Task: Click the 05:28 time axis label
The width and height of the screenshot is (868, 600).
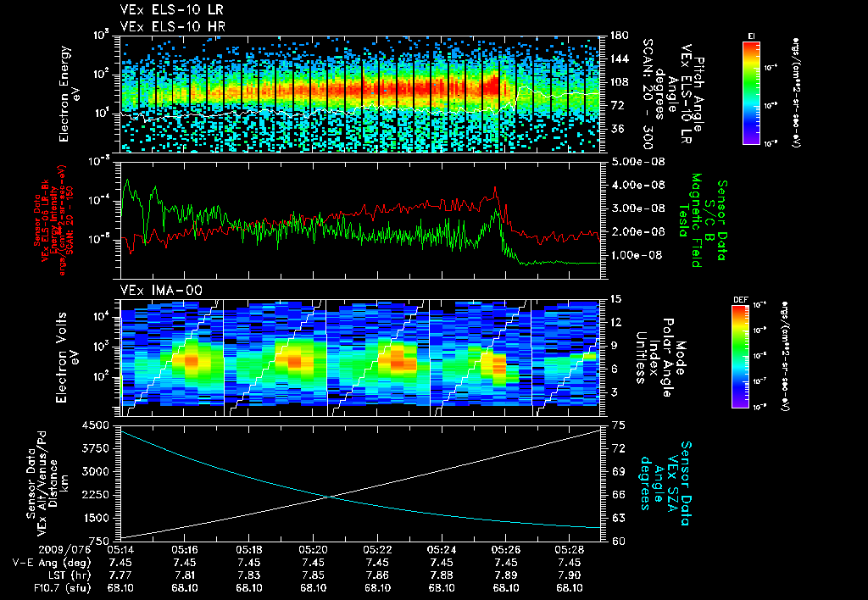Action: [570, 550]
